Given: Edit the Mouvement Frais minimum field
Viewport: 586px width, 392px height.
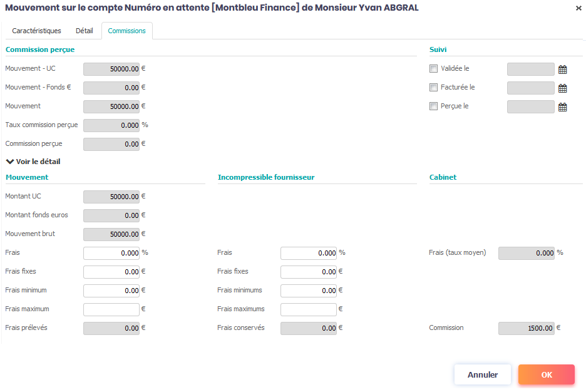Looking at the screenshot, I should [x=111, y=291].
